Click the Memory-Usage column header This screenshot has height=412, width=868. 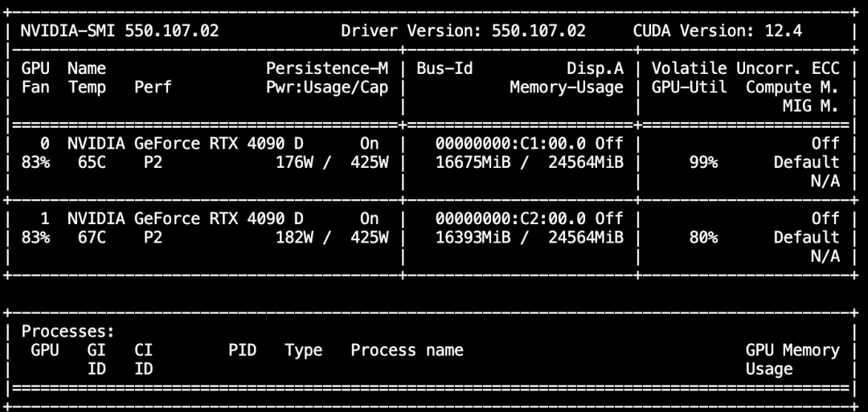(x=567, y=88)
